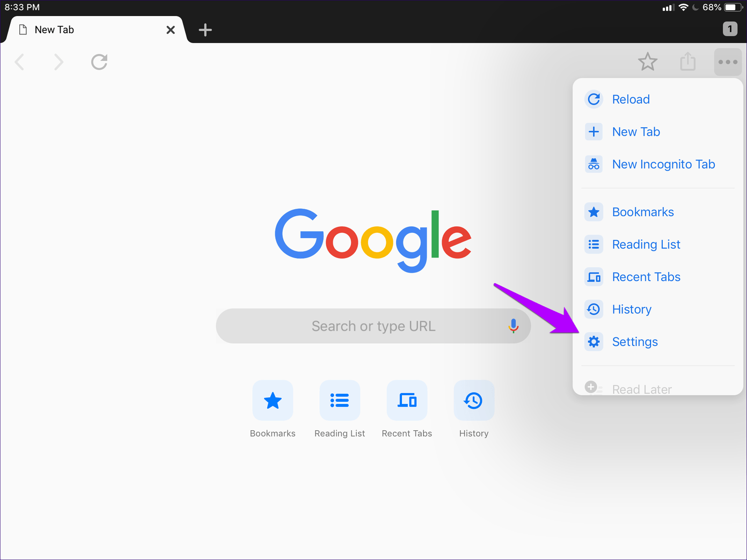Open Reading List shortcut tile on page
Image resolution: width=747 pixels, height=560 pixels.
(x=340, y=409)
